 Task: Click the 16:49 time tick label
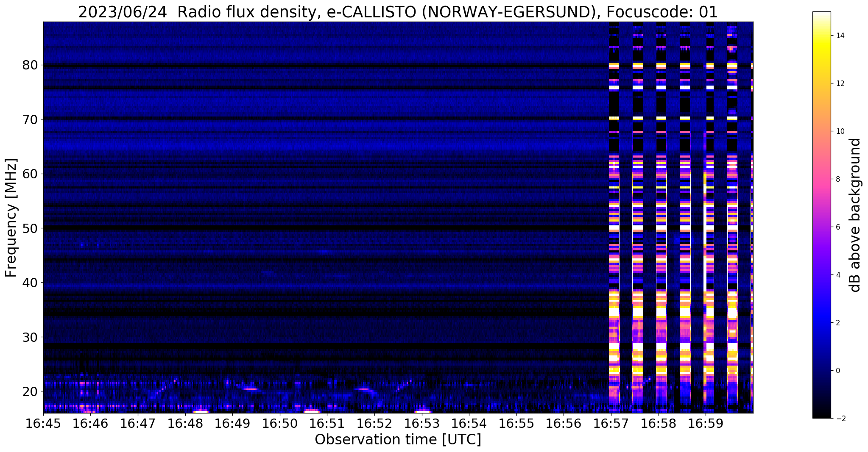(x=232, y=424)
